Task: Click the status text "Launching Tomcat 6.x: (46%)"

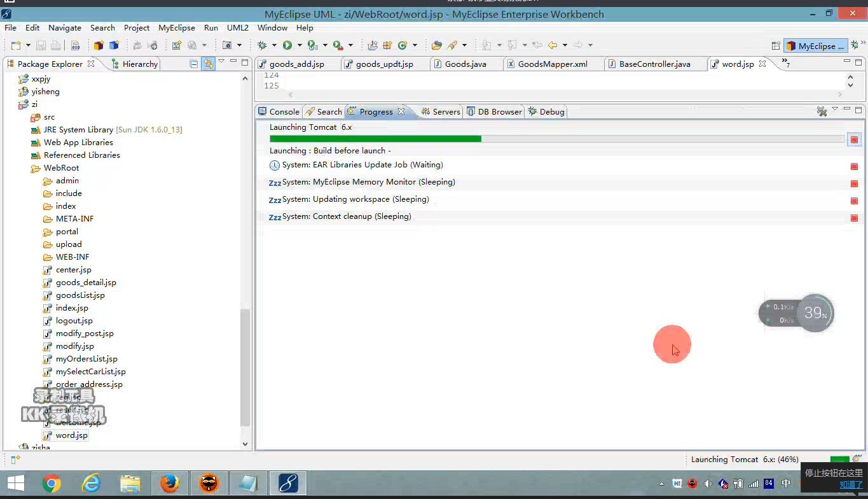Action: coord(745,460)
